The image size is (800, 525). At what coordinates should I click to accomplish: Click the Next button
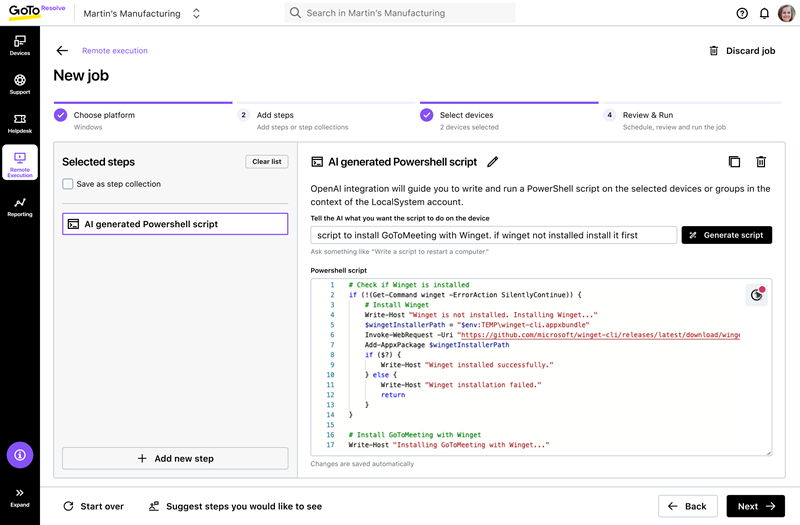(756, 507)
